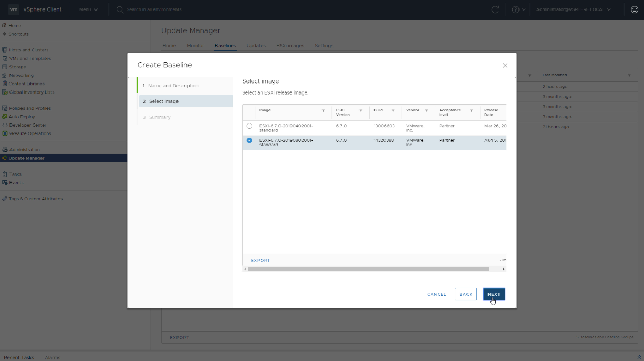Open Policies and Profiles icon

4,108
